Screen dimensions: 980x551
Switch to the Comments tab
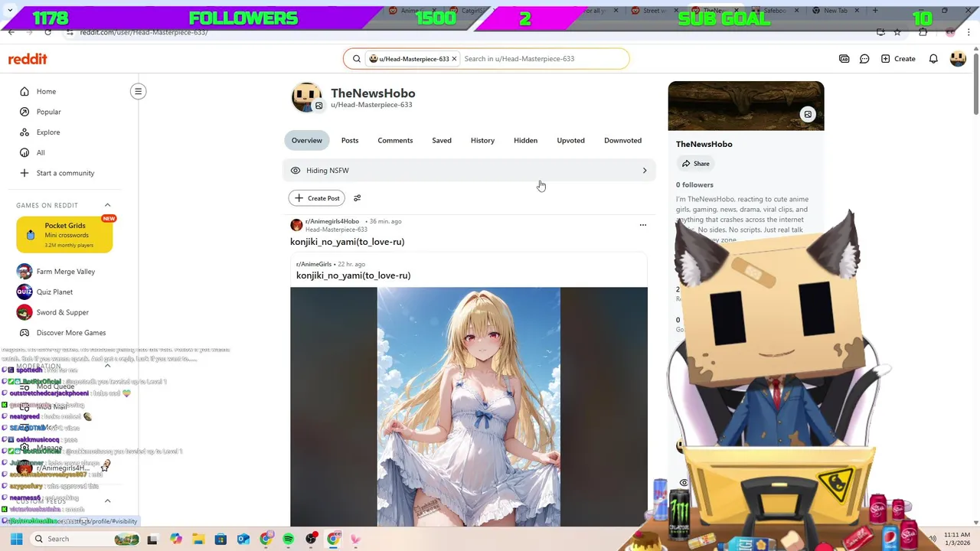click(395, 141)
